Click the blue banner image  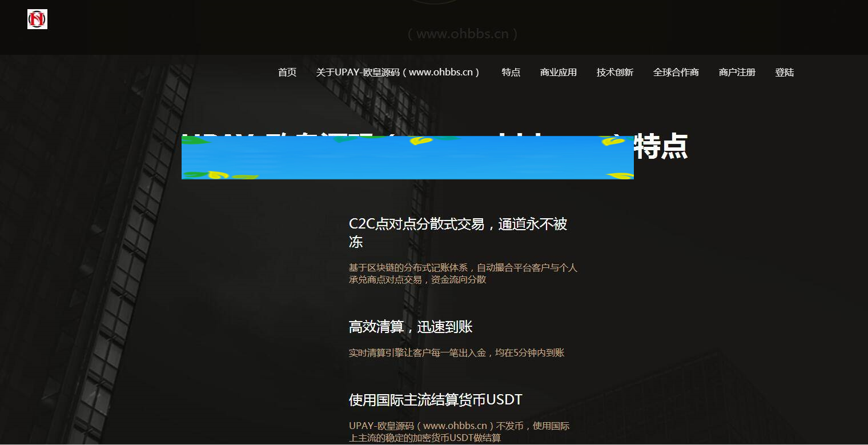(407, 157)
